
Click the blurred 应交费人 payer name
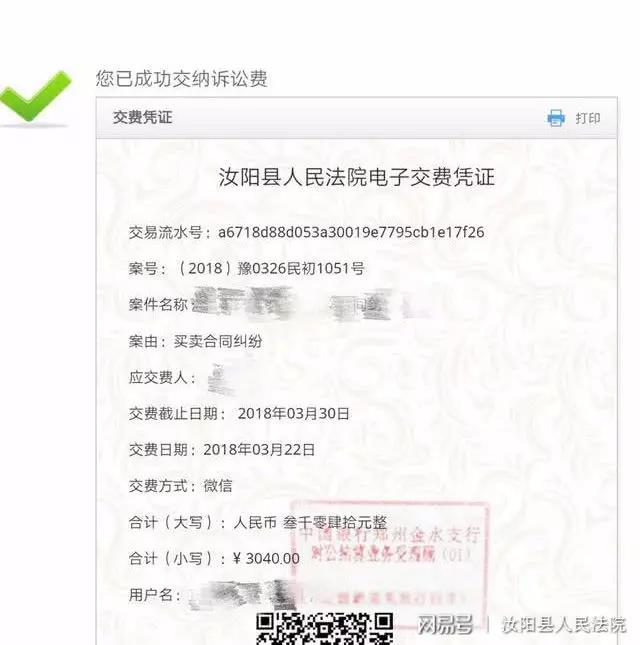point(221,379)
